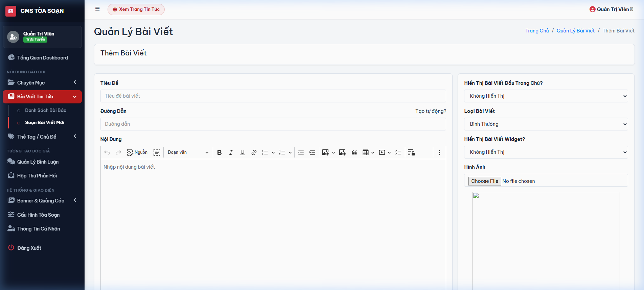The image size is (644, 290).
Task: Open Hộp Thư Phản Hồi
Action: coord(42,176)
